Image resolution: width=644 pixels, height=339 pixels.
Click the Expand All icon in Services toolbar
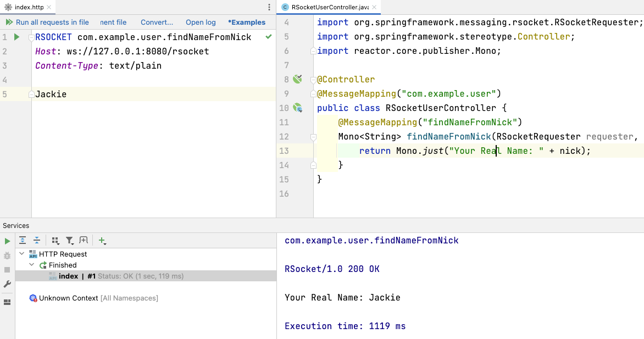pos(22,240)
